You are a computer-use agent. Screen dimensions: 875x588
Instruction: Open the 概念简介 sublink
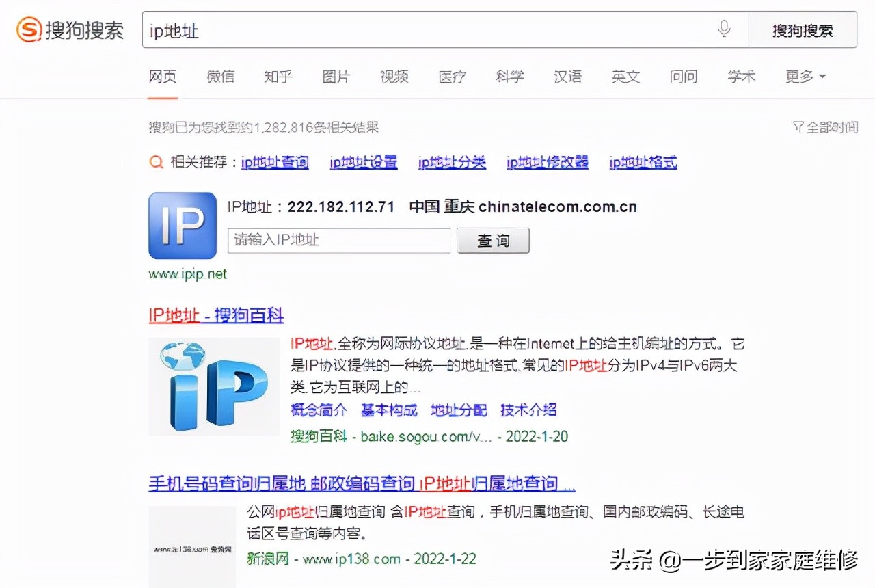point(319,410)
